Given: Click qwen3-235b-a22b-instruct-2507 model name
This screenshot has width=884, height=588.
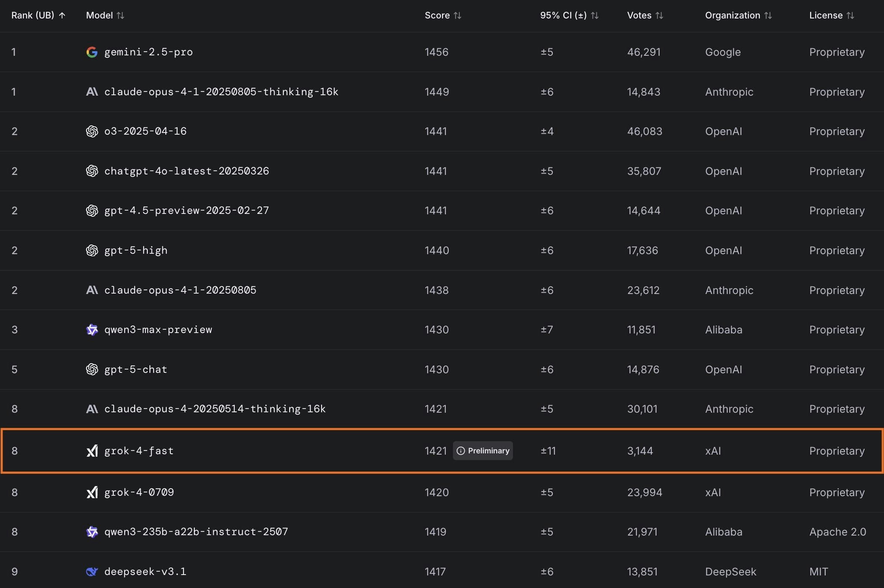Looking at the screenshot, I should 196,532.
